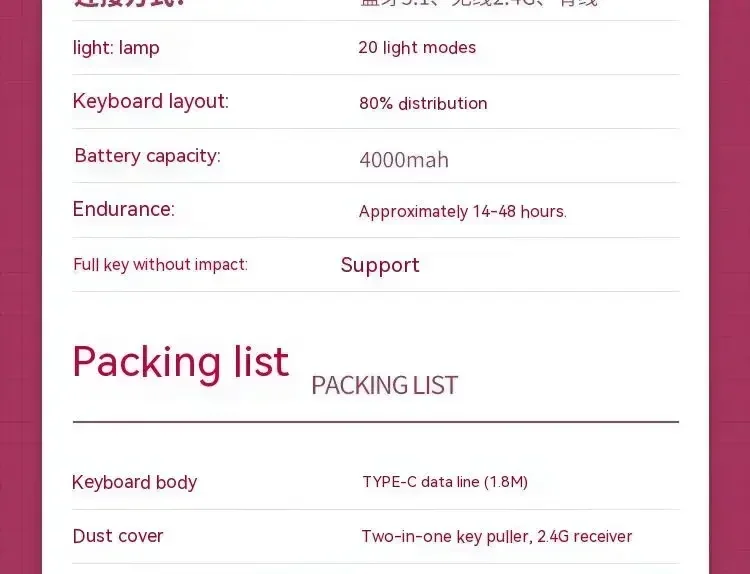The width and height of the screenshot is (750, 574).
Task: Select the '4000mah' battery value
Action: [x=404, y=160]
